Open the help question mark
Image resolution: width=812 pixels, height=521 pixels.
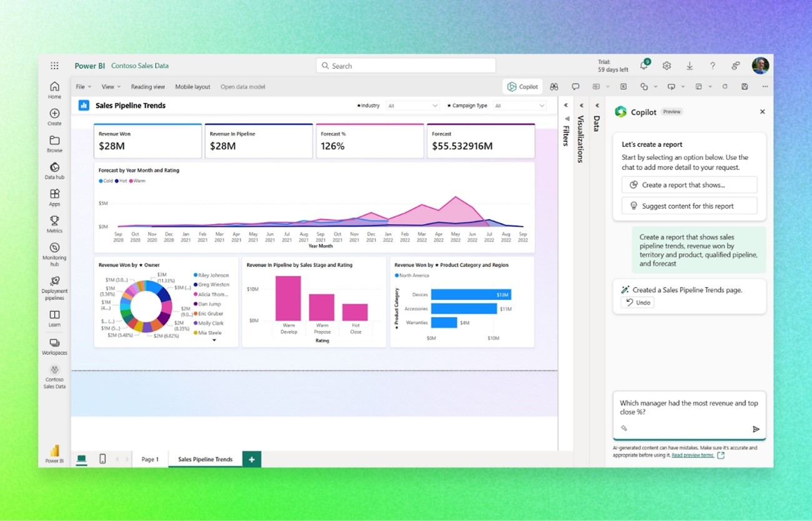pyautogui.click(x=713, y=66)
